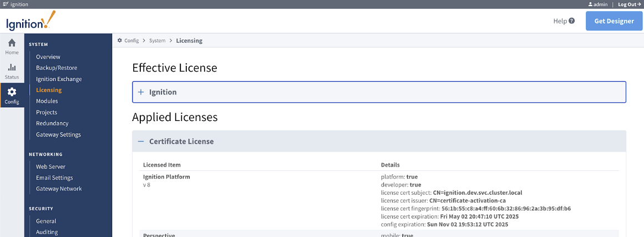Click the System breadcrumb link
The height and width of the screenshot is (237, 644).
pyautogui.click(x=158, y=41)
